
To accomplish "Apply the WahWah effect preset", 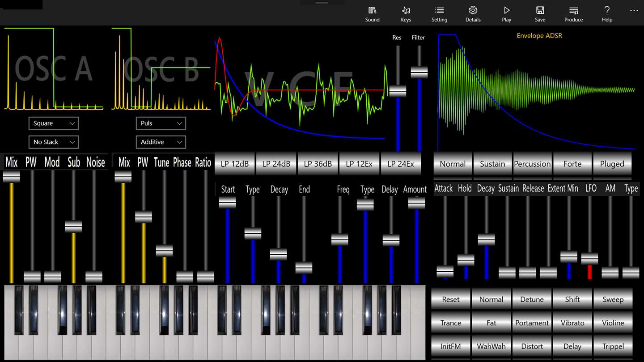I will click(x=491, y=346).
